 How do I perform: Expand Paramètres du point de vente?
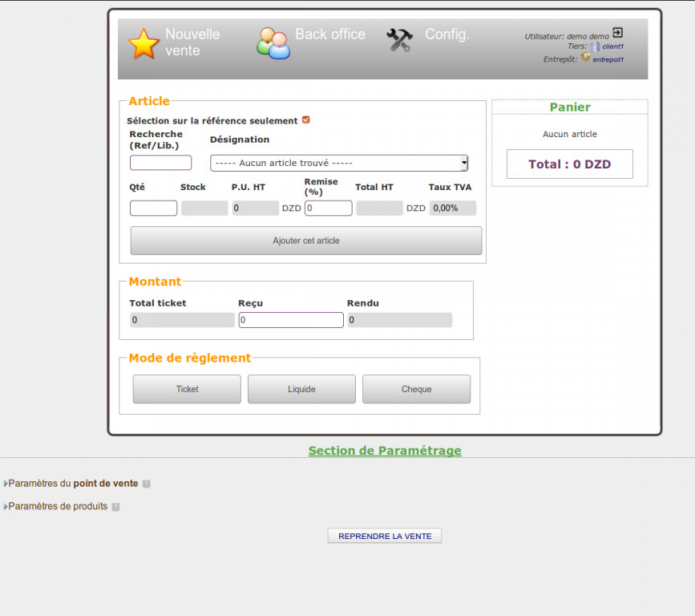click(x=73, y=484)
